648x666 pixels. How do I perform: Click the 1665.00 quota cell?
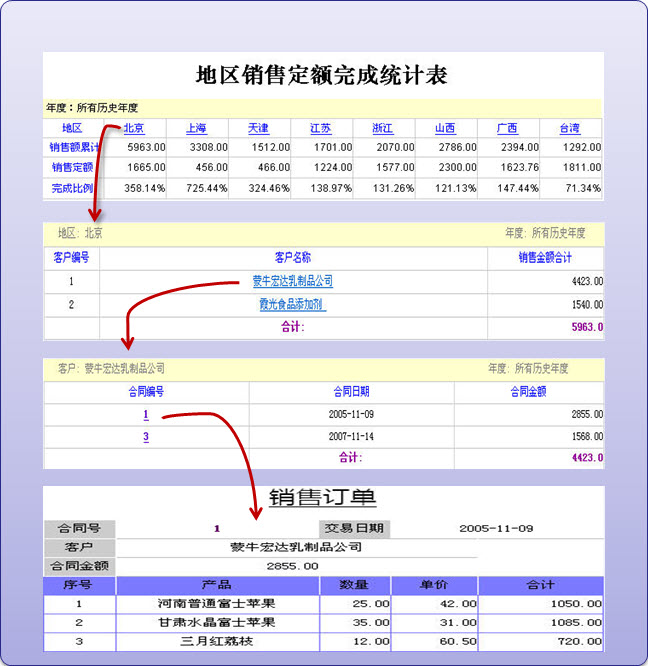coord(147,167)
